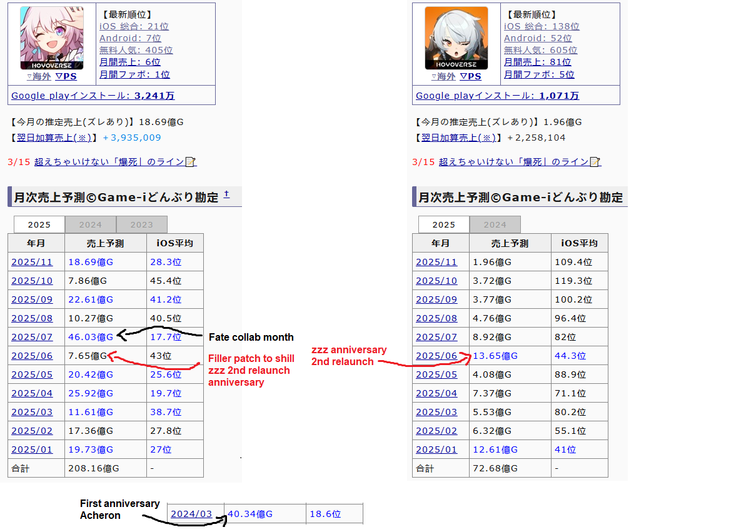Open the 月間ファボ: 1位 link
The height and width of the screenshot is (532, 756).
click(134, 74)
